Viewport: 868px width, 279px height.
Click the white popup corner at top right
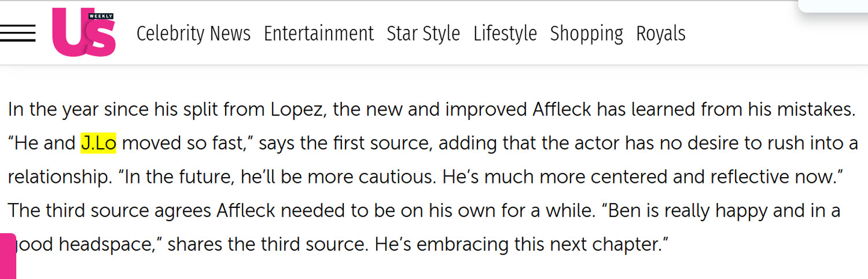pyautogui.click(x=833, y=6)
